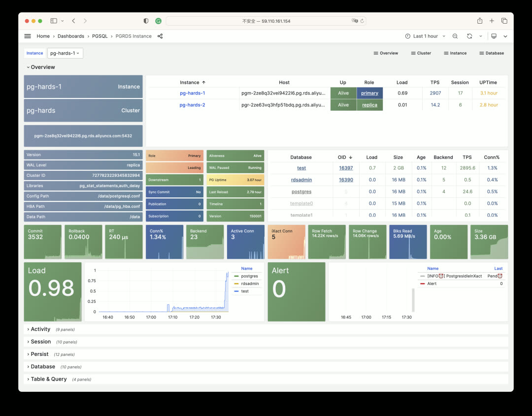Click the share dashboard icon
This screenshot has width=532, height=416.
point(160,36)
